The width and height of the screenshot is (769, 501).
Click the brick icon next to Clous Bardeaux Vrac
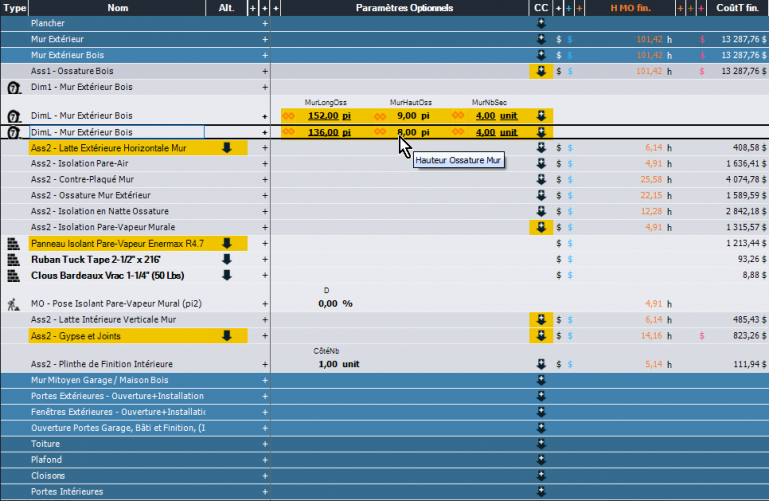(14, 275)
